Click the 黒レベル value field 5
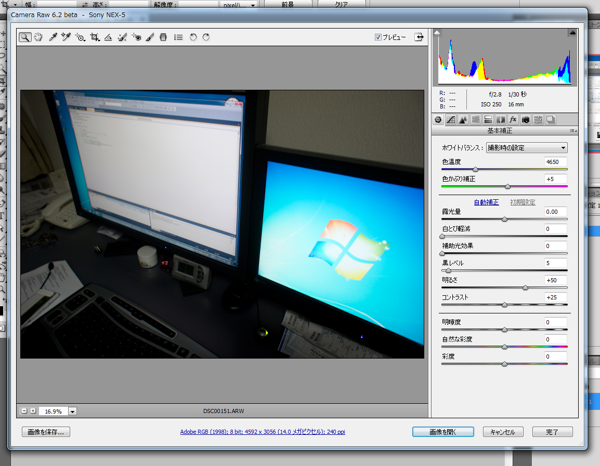The image size is (600, 466). [556, 263]
